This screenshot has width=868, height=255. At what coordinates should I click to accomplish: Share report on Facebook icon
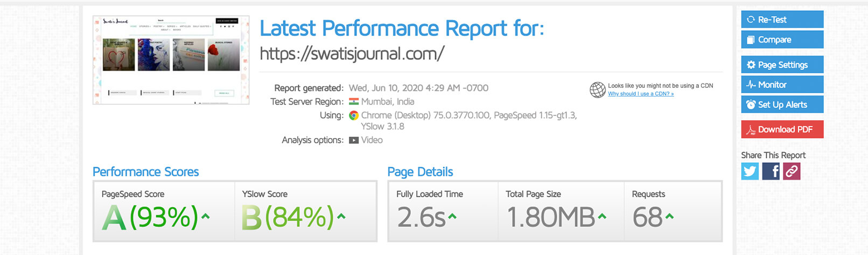(771, 171)
